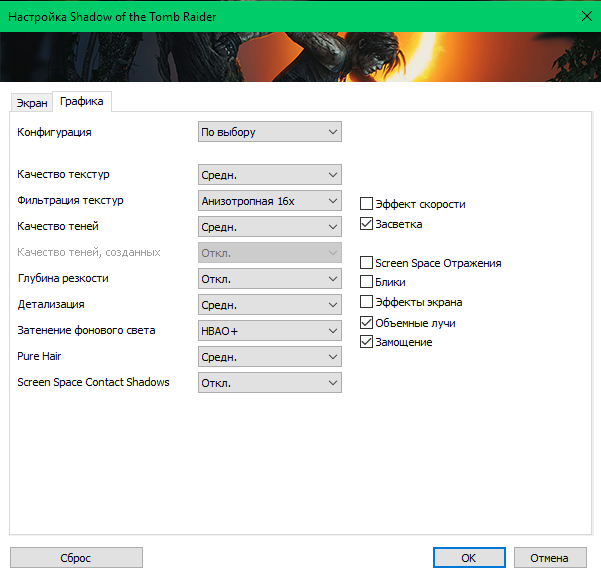Click the Глубина резкости label
Viewport: 601px width, 569px height.
pos(63,279)
